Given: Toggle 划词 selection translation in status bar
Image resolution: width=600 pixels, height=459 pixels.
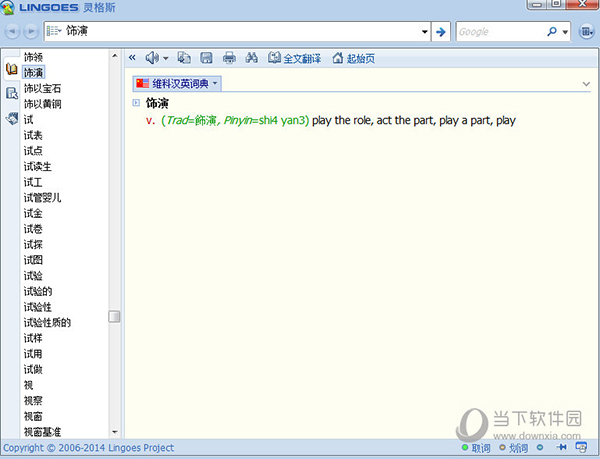Looking at the screenshot, I should click(x=514, y=448).
